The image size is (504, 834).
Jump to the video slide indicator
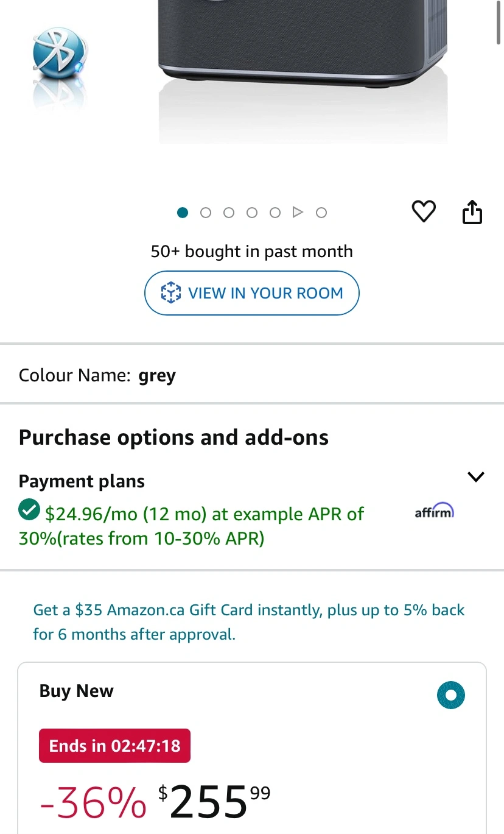[298, 212]
